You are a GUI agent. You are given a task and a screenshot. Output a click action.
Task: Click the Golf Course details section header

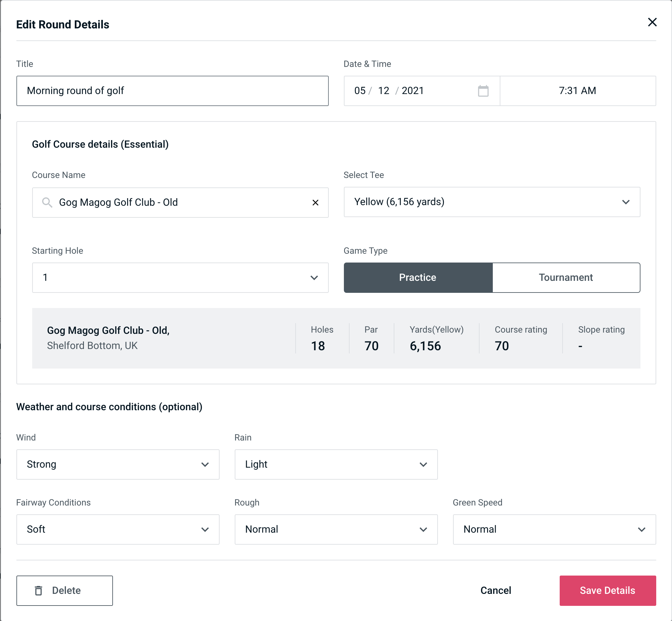(x=100, y=144)
